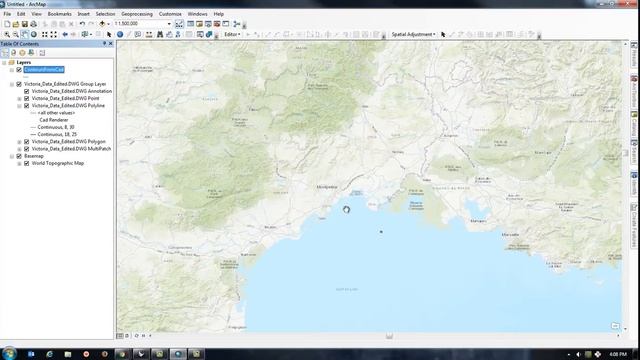Image resolution: width=640 pixels, height=360 pixels.
Task: List layers by selection
Action: click(x=31, y=53)
